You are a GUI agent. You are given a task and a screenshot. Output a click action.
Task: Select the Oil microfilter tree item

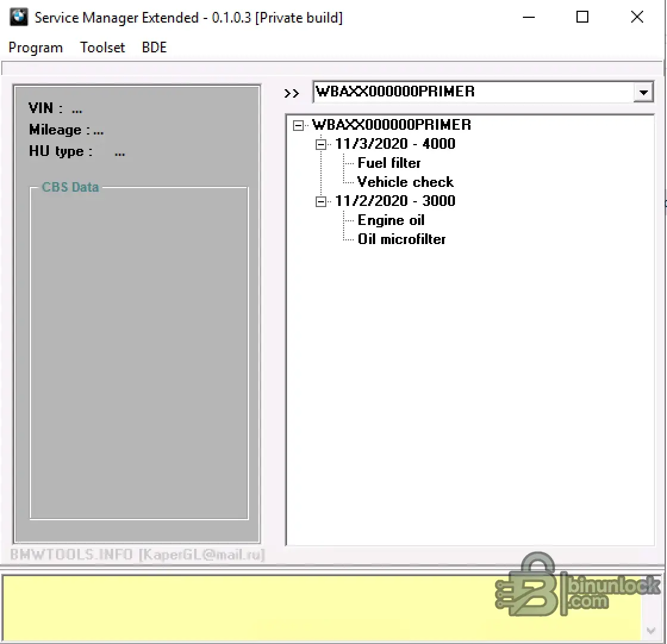[x=401, y=239]
